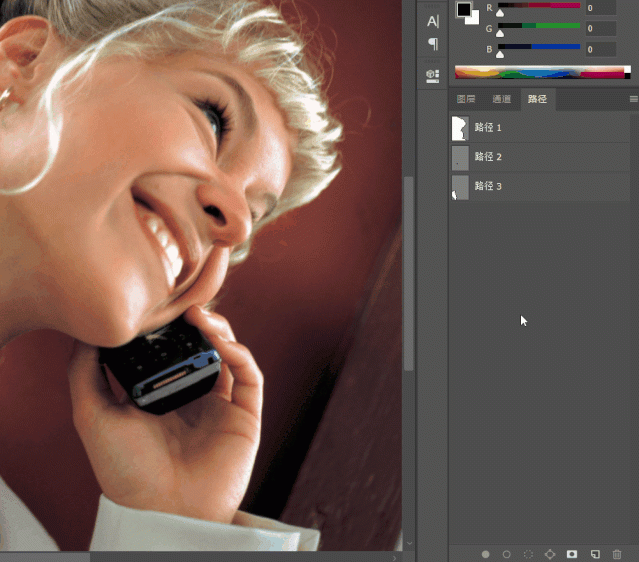
Task: Create a new path
Action: (594, 553)
